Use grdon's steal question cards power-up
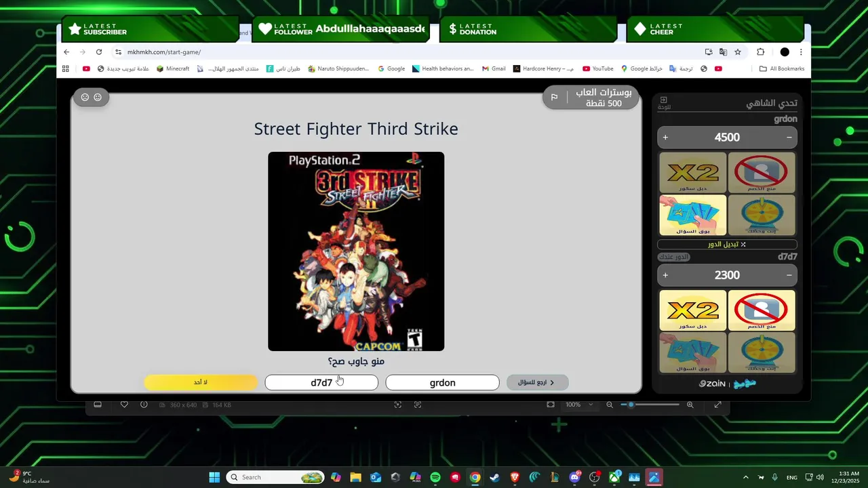The height and width of the screenshot is (488, 868). (x=693, y=215)
